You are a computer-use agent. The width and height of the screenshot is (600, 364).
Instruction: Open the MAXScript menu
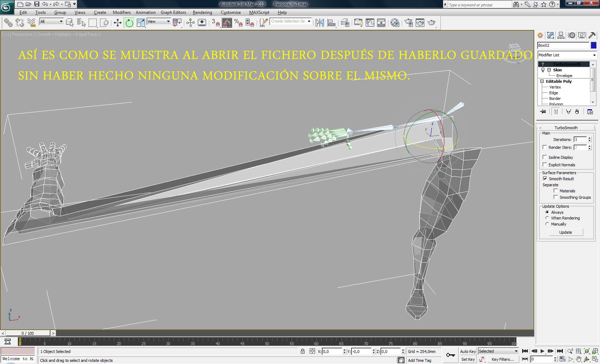(x=259, y=12)
